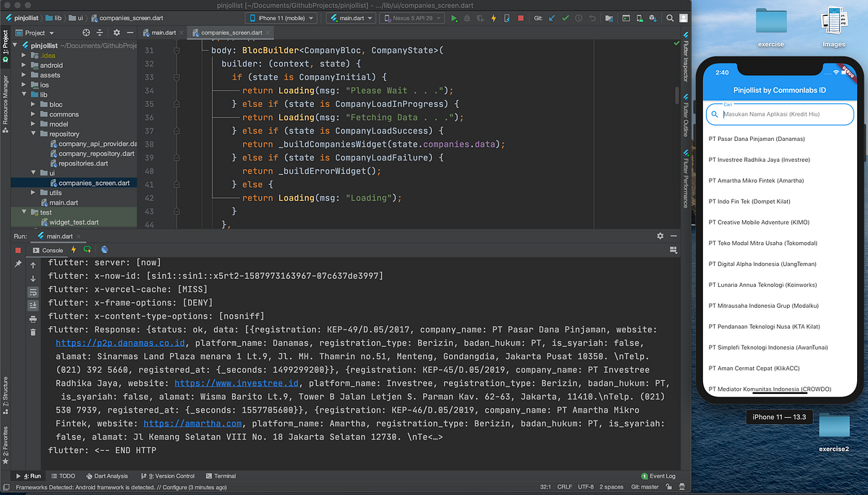
Task: Clear console output with the trash icon
Action: (33, 332)
